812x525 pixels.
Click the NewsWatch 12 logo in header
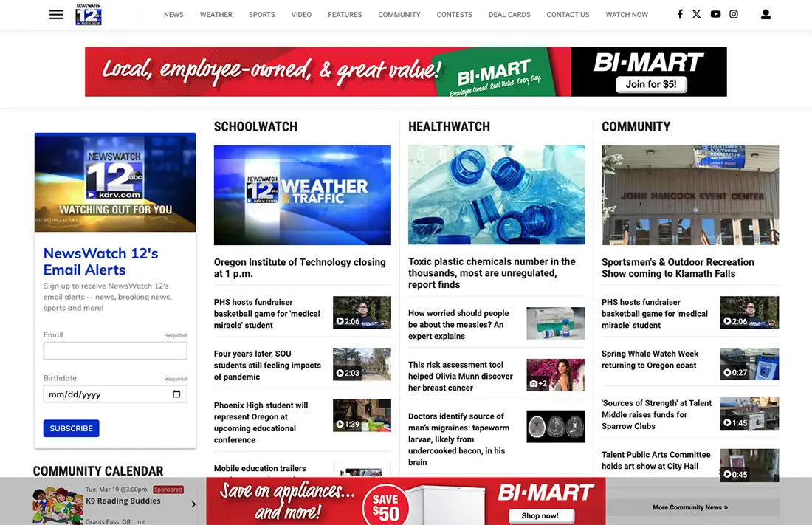tap(89, 15)
